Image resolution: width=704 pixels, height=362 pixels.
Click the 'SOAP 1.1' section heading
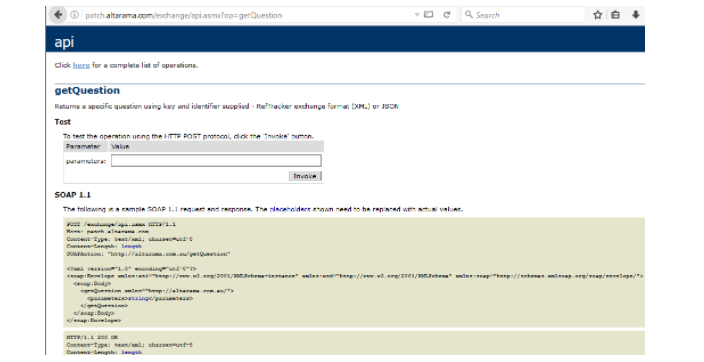[x=72, y=194]
